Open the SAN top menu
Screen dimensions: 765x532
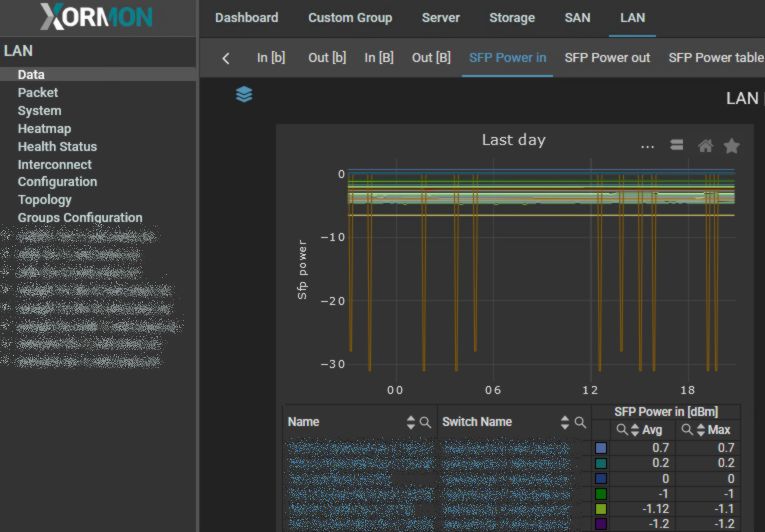(577, 18)
